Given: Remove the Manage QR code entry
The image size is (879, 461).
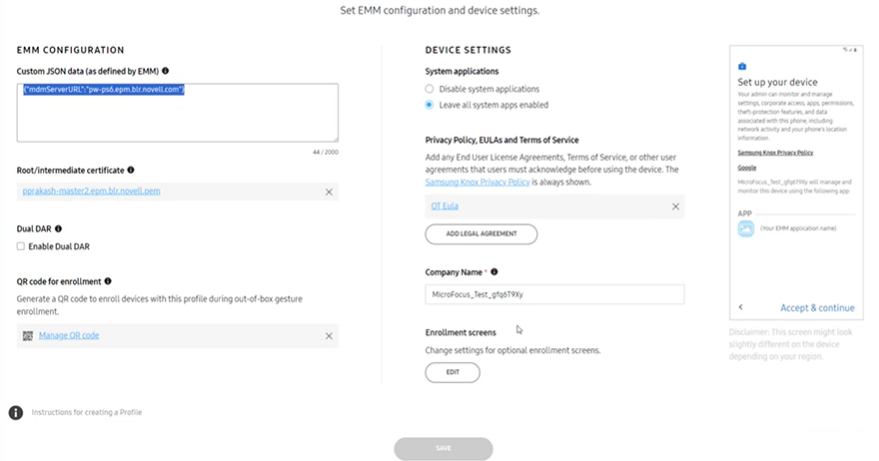Looking at the screenshot, I should (329, 336).
